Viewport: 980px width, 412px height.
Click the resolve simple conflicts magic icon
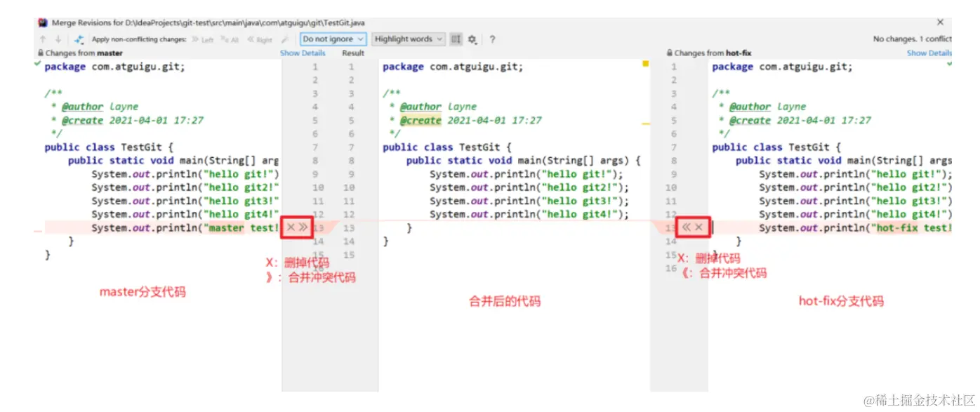point(79,39)
